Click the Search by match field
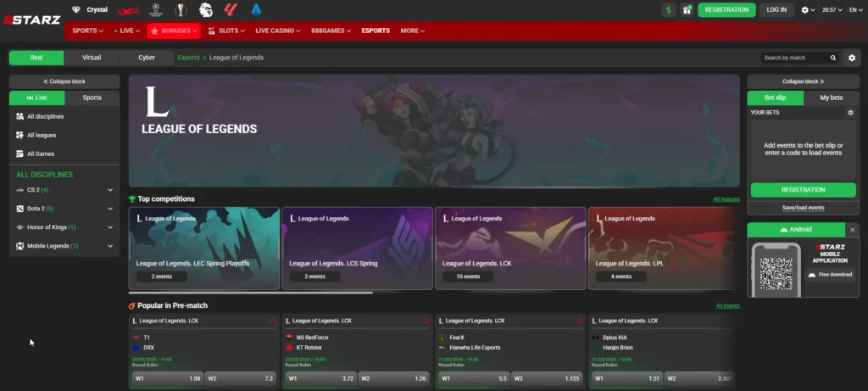 coord(793,58)
